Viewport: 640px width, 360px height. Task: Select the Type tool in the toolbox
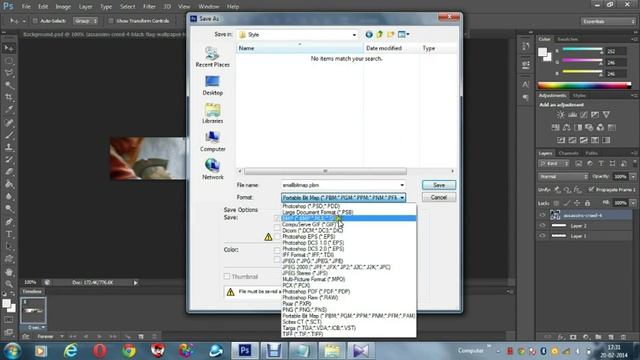click(9, 234)
